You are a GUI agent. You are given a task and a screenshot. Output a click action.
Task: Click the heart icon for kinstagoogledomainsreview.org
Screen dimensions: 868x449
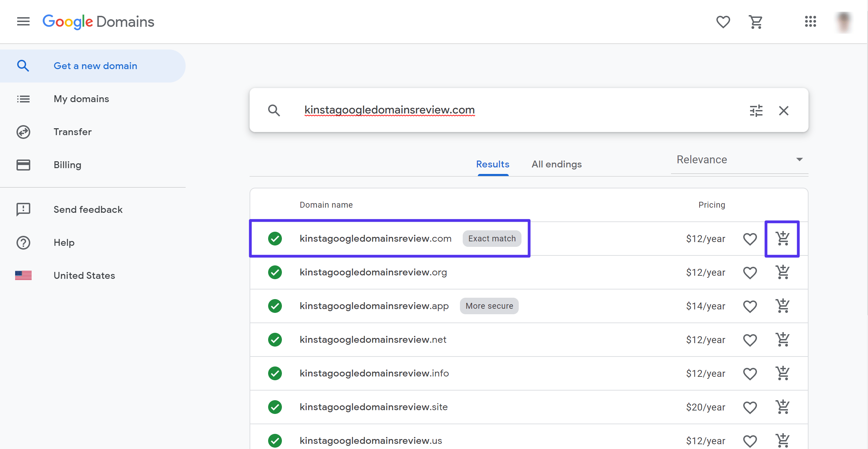[750, 272]
